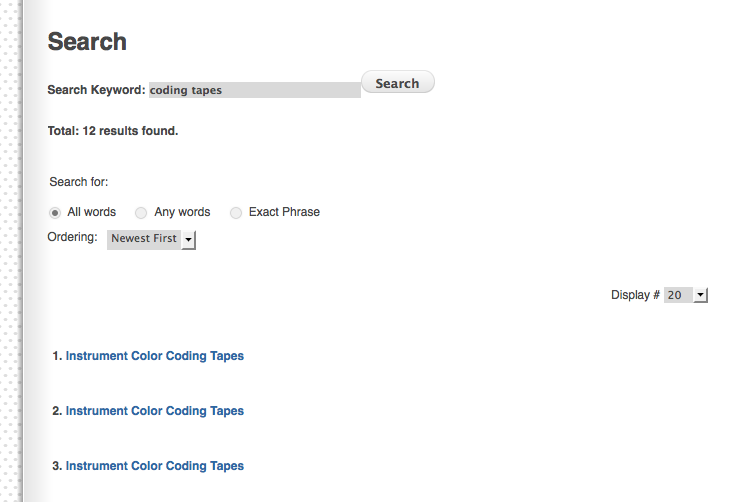The width and height of the screenshot is (745, 502).
Task: Click the 'Search Keyword:' label
Action: [96, 90]
